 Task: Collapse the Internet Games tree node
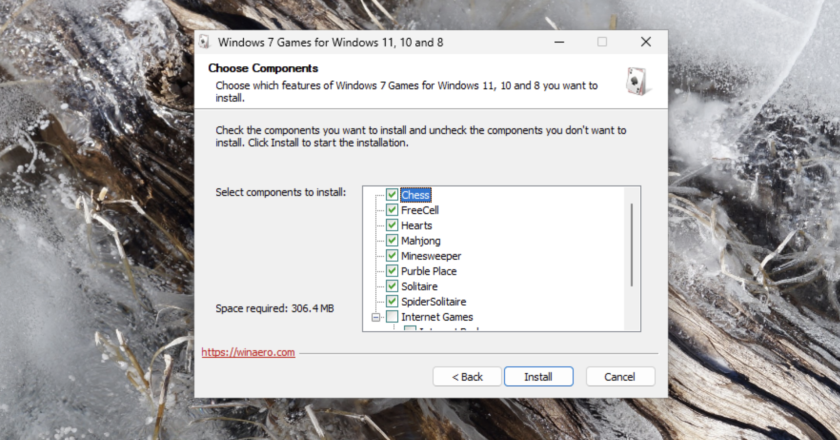click(376, 317)
